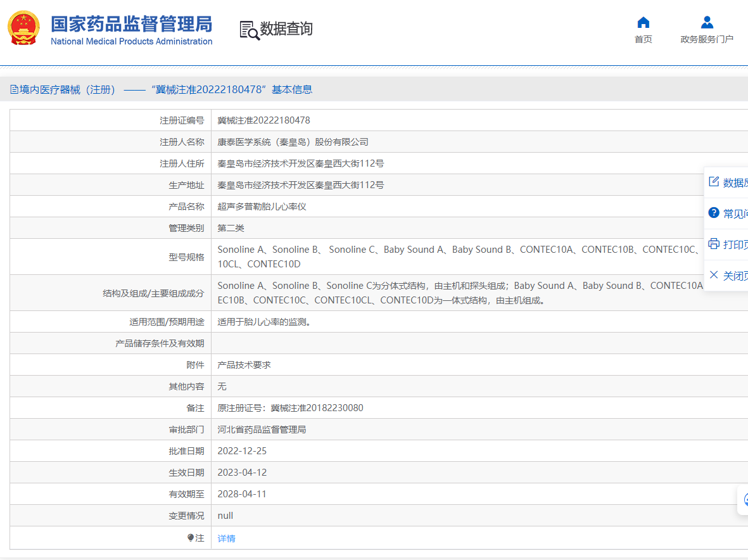Click the 附件 row label
The image size is (748, 560).
pyautogui.click(x=195, y=365)
